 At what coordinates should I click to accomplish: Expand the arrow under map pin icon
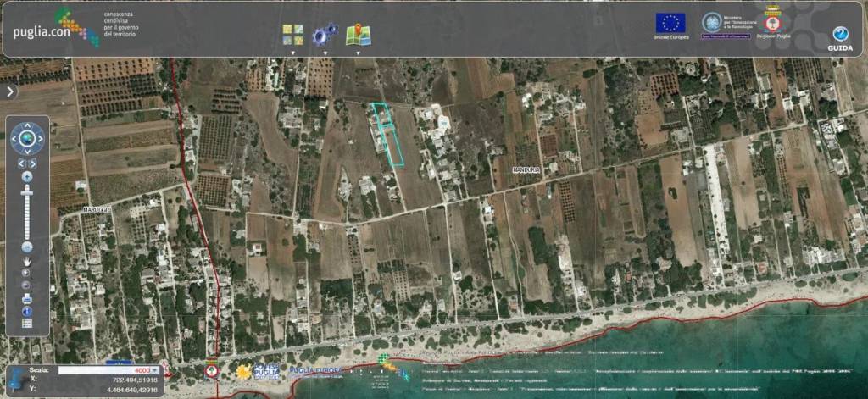click(358, 53)
